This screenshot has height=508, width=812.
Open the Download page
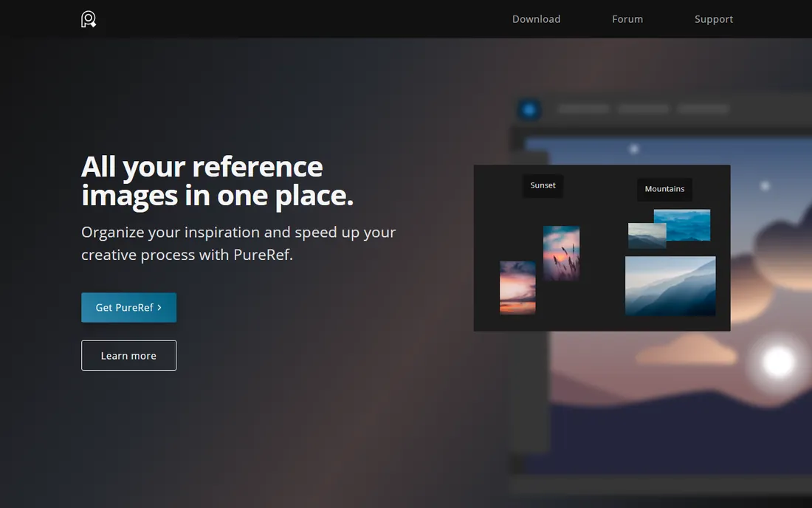click(x=536, y=19)
